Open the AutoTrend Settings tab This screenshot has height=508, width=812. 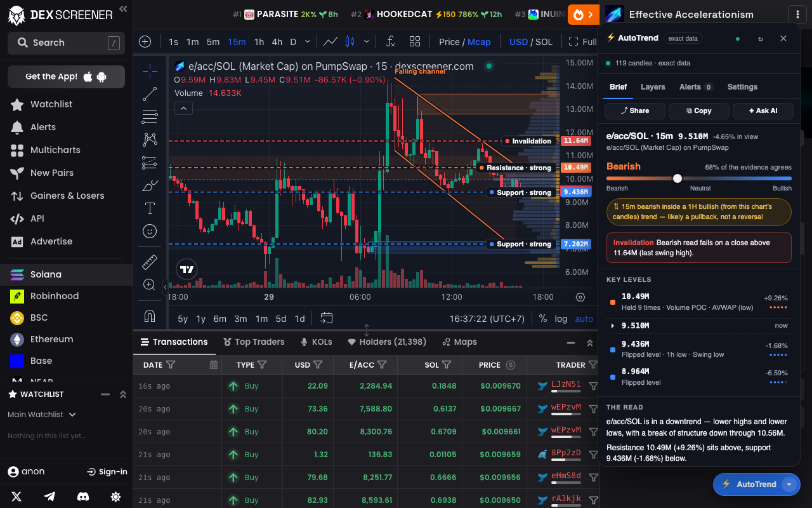pyautogui.click(x=742, y=87)
